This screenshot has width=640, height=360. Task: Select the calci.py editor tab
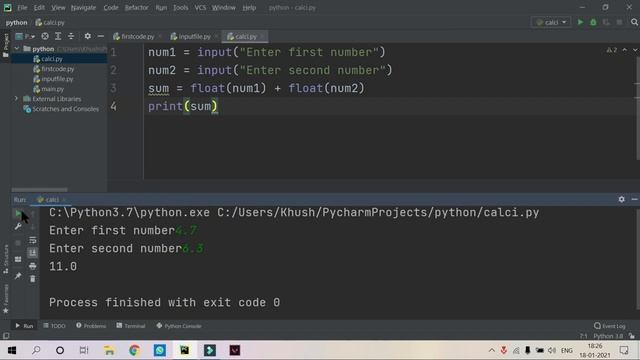click(x=245, y=36)
